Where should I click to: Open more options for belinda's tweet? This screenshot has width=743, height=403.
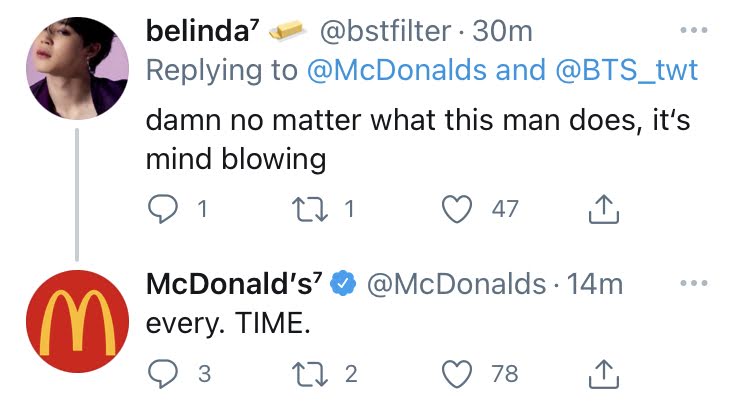[x=692, y=31]
